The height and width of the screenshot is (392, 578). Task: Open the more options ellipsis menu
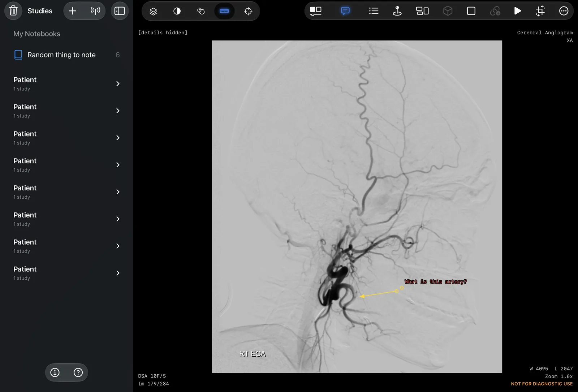[x=564, y=11]
